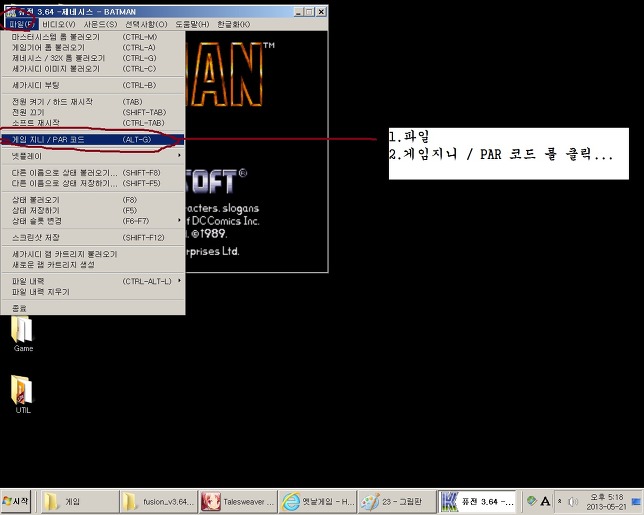Open the 비디오(V) menu
Viewport: 644px width, 515px height.
[x=59, y=24]
